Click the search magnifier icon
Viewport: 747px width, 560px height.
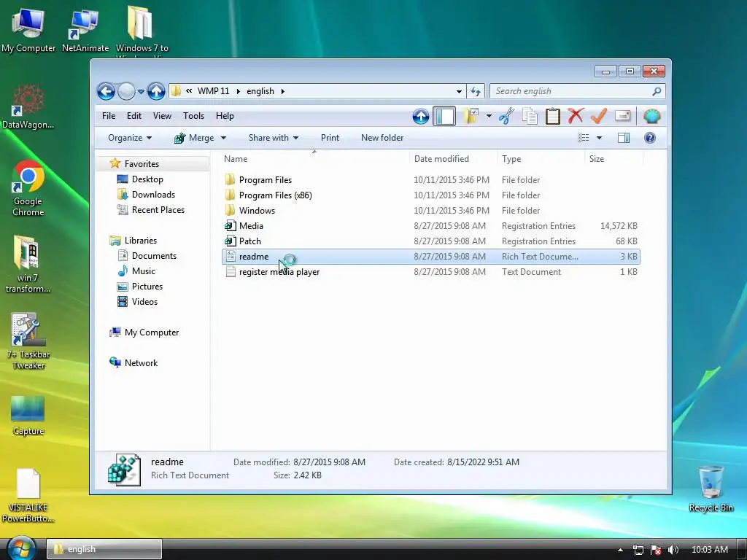[x=657, y=91]
